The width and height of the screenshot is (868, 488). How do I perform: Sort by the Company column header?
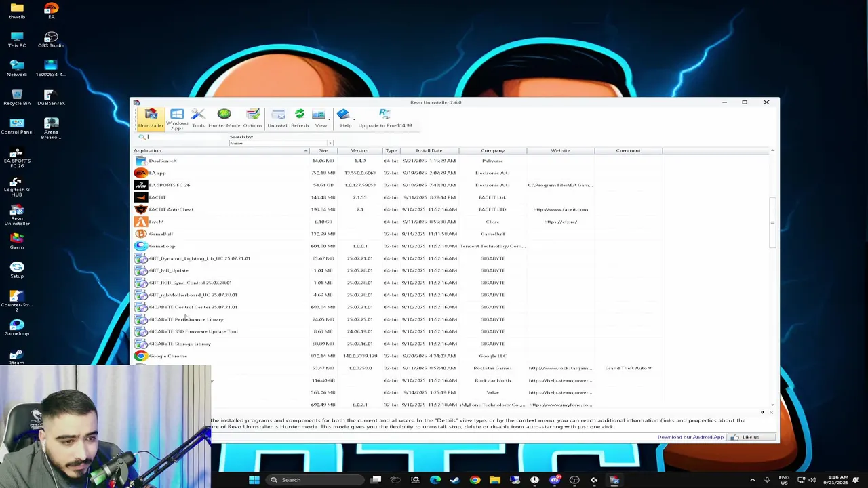pos(492,150)
